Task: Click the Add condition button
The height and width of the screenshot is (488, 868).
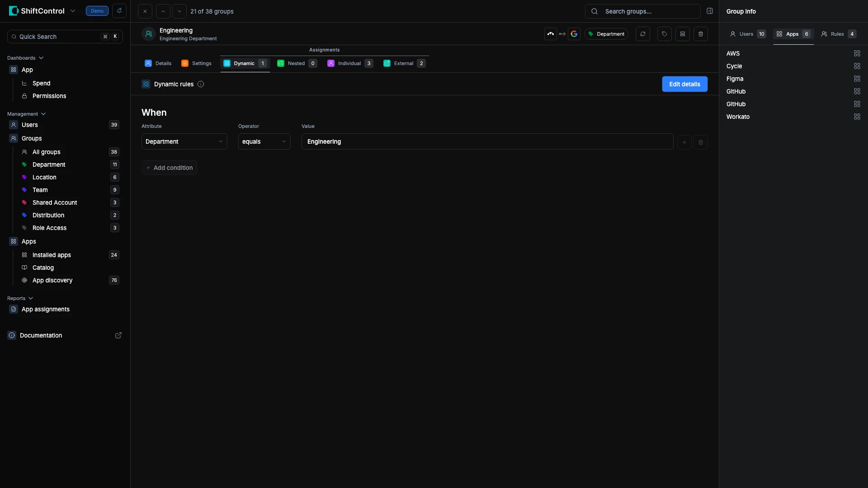Action: pyautogui.click(x=169, y=168)
